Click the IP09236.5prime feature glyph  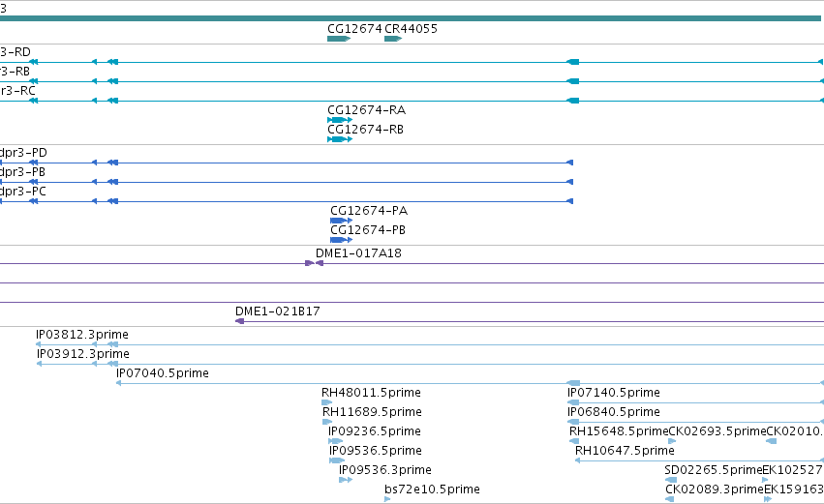coord(335,441)
